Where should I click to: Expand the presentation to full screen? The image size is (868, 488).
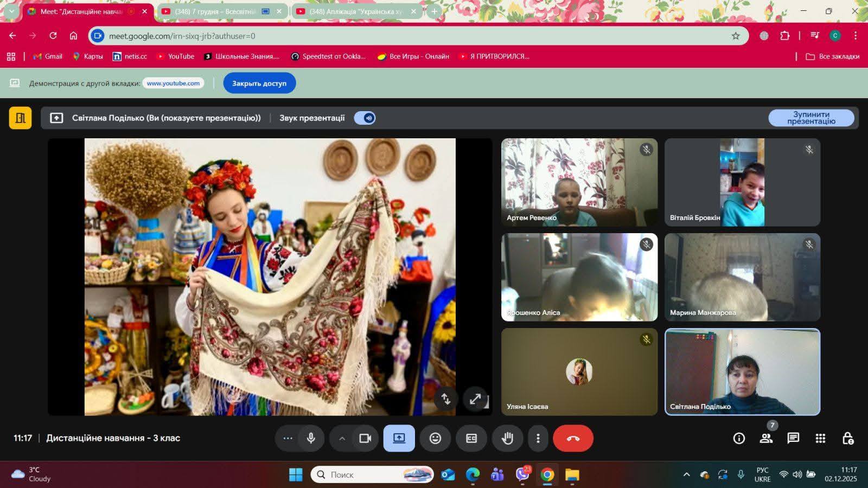pyautogui.click(x=475, y=399)
